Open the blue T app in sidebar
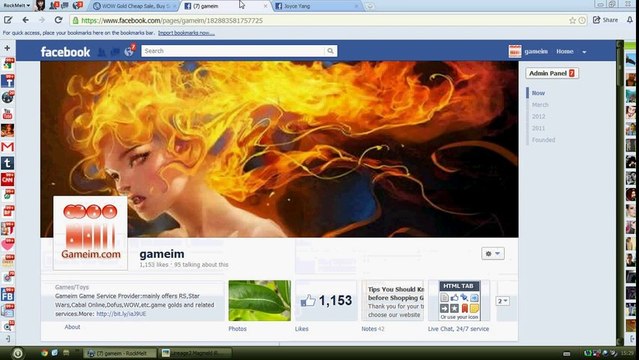This screenshot has height=360, width=639. pos(7,81)
